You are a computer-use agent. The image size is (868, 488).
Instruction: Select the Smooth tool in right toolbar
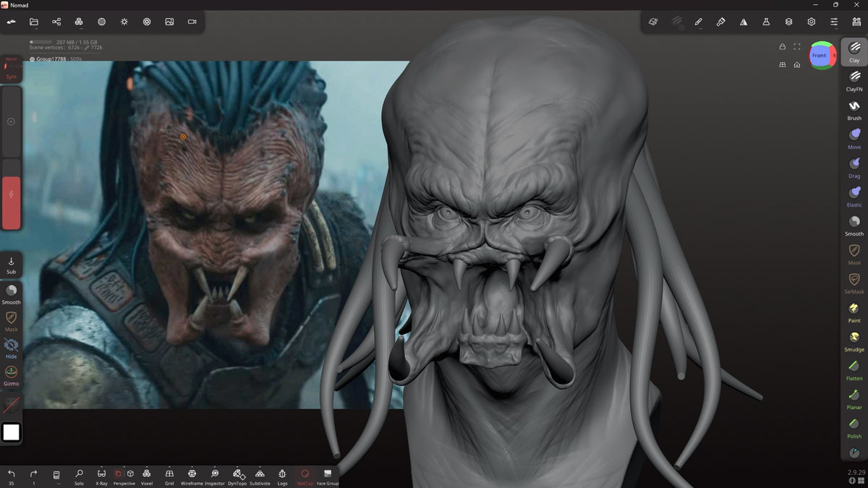coord(854,225)
